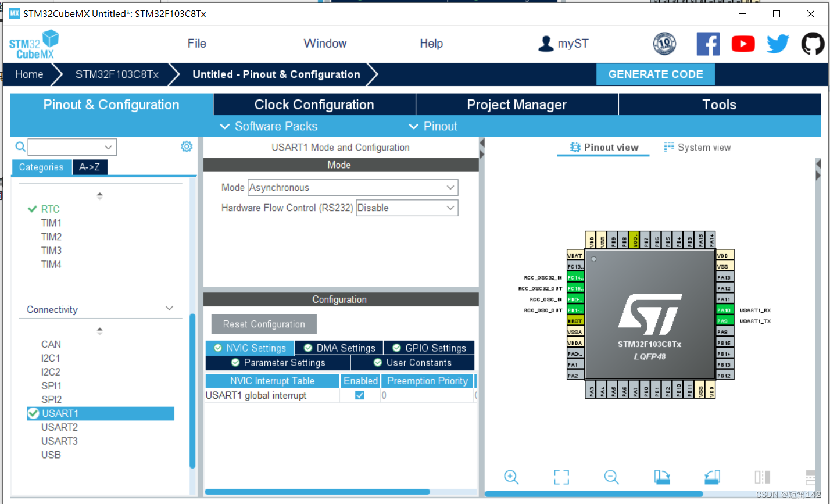Open the myST account link
This screenshot has height=504, width=830.
[x=563, y=44]
